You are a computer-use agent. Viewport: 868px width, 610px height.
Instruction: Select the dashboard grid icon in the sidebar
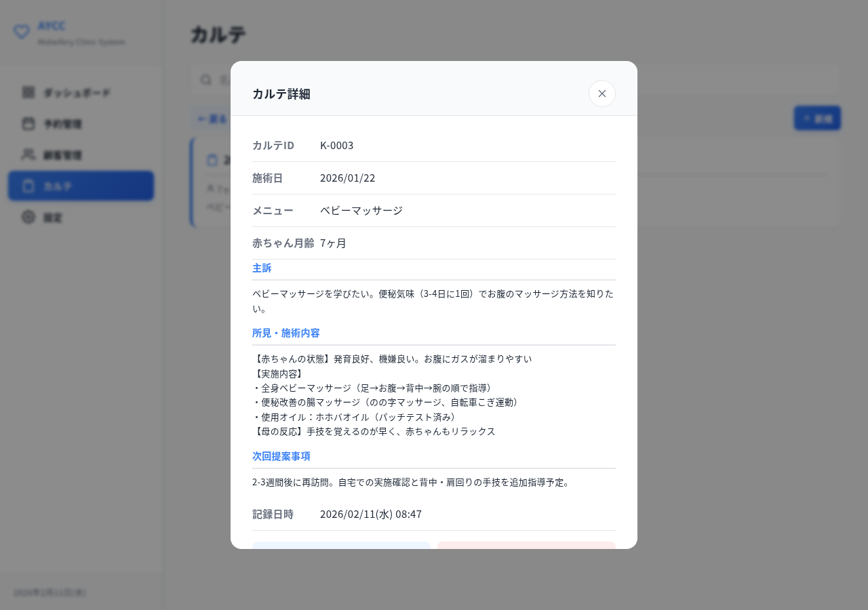27,92
